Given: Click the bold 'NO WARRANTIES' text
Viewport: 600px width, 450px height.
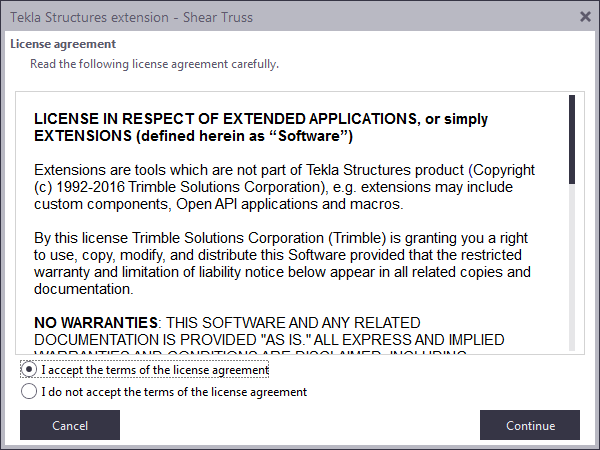Looking at the screenshot, I should pyautogui.click(x=96, y=323).
